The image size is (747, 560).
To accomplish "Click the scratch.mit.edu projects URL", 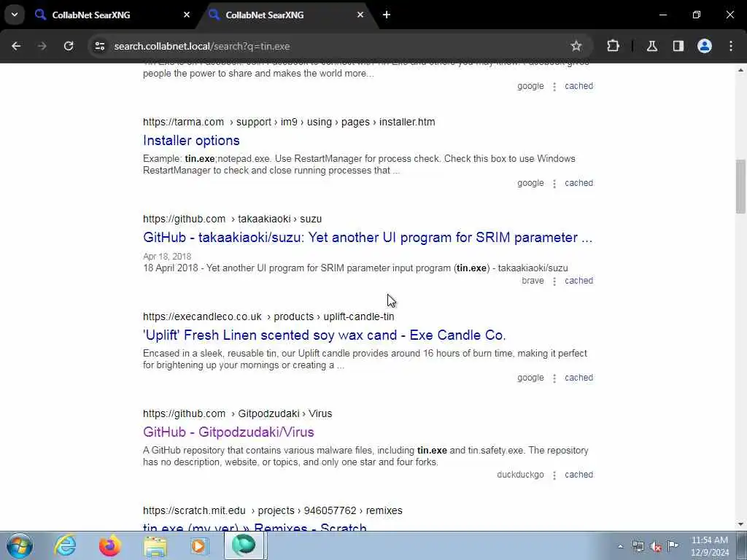I will point(273,510).
